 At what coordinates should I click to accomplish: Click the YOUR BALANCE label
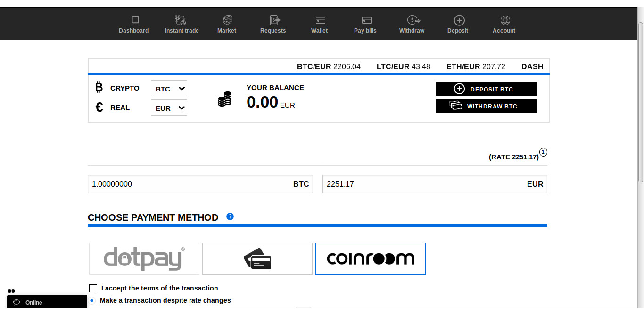[275, 88]
